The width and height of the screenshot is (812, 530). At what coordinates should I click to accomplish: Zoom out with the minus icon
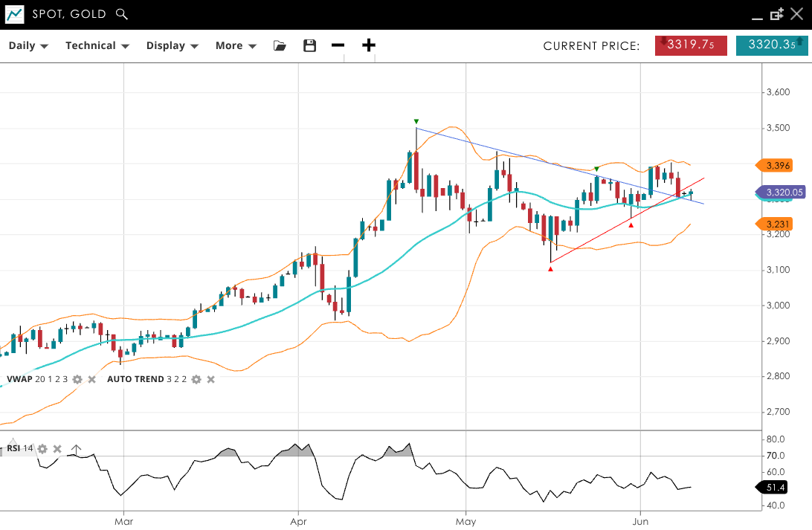[338, 45]
